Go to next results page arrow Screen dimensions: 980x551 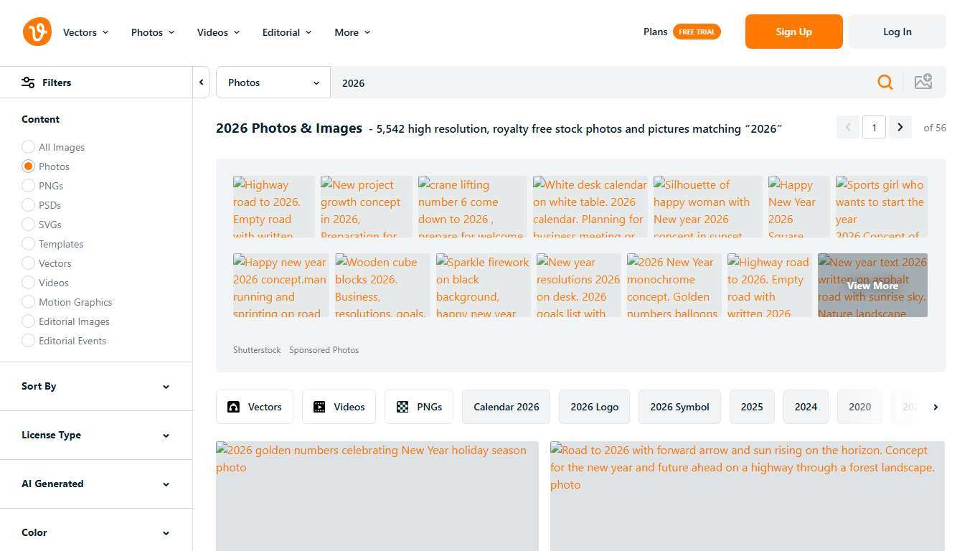[x=900, y=128]
